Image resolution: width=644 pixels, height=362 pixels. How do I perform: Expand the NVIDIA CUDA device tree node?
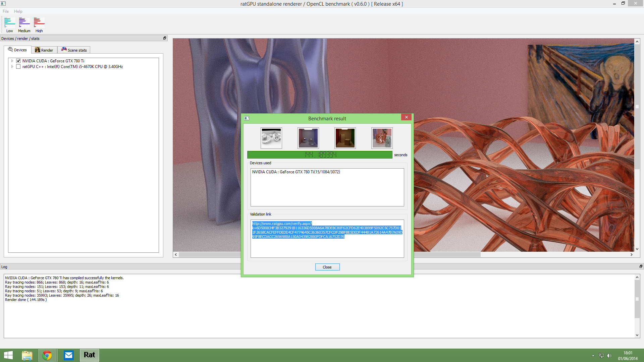click(x=12, y=61)
